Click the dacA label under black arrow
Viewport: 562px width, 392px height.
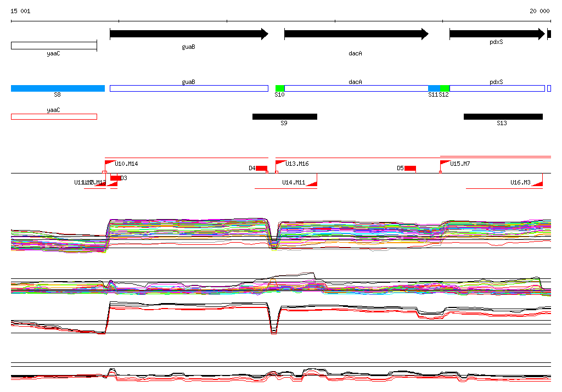click(355, 53)
